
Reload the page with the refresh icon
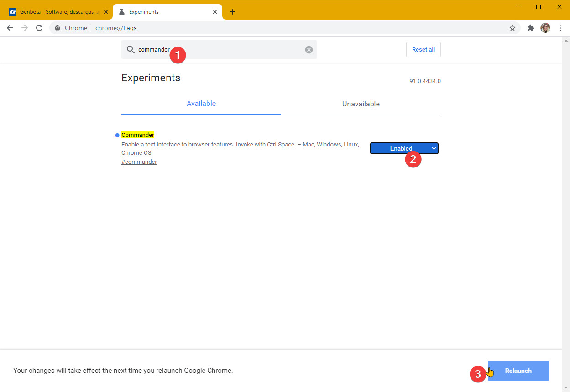39,28
